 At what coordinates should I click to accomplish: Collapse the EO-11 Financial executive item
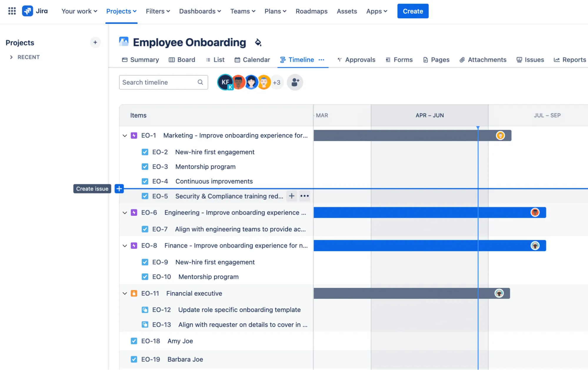pos(125,293)
